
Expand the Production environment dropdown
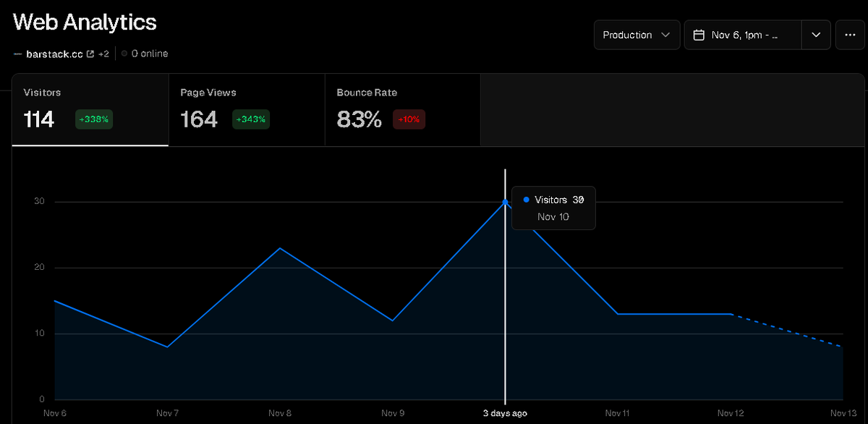[637, 35]
